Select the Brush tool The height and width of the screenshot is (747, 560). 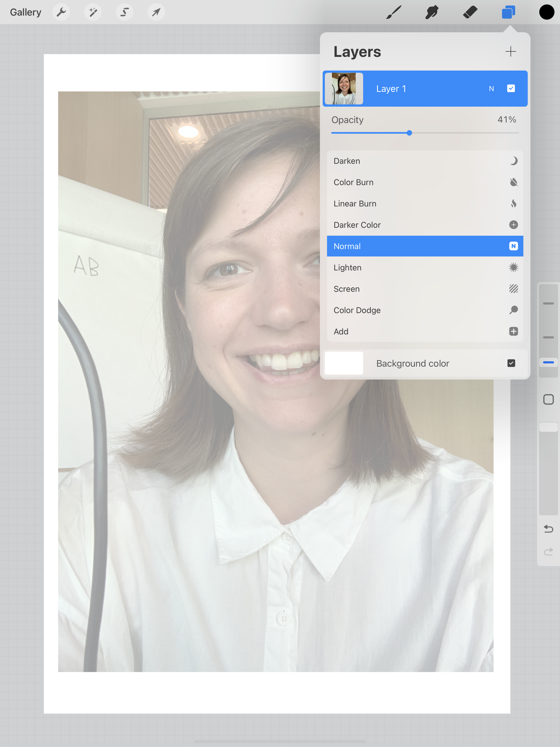pos(394,13)
